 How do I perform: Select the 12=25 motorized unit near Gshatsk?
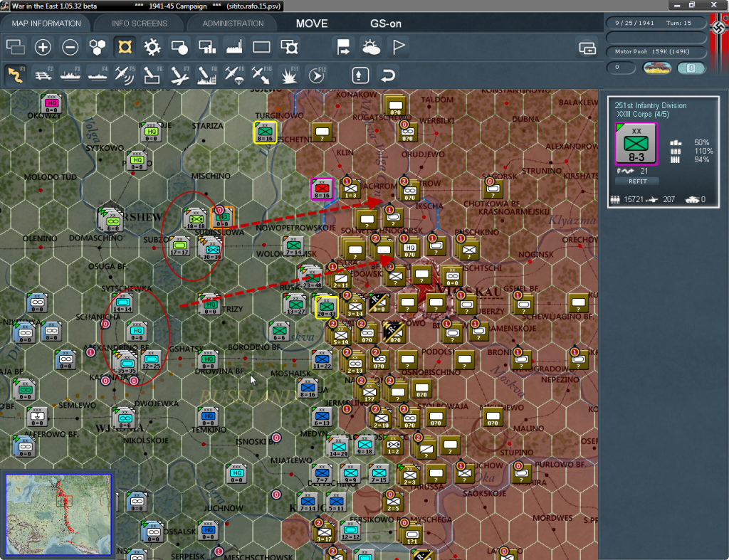point(151,360)
